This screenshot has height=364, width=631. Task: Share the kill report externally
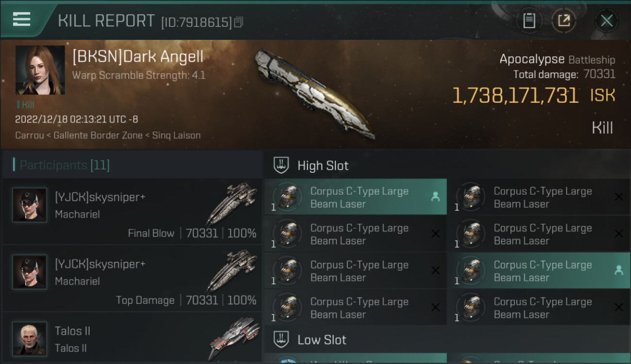pos(564,21)
